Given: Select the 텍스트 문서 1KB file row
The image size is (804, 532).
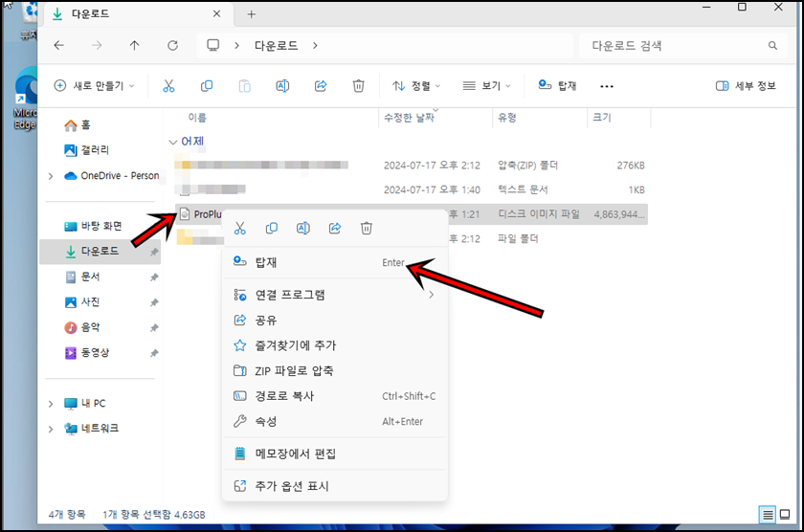Looking at the screenshot, I should click(411, 189).
